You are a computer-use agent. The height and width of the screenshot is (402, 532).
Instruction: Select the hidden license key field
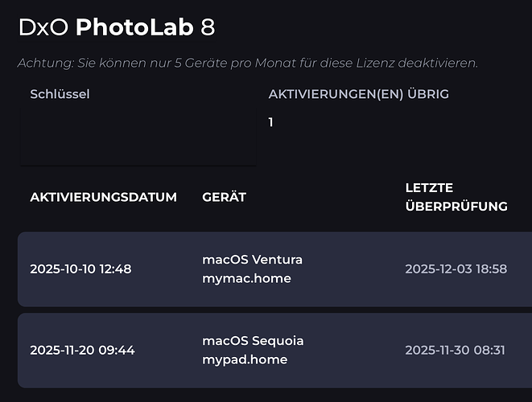[x=138, y=137]
